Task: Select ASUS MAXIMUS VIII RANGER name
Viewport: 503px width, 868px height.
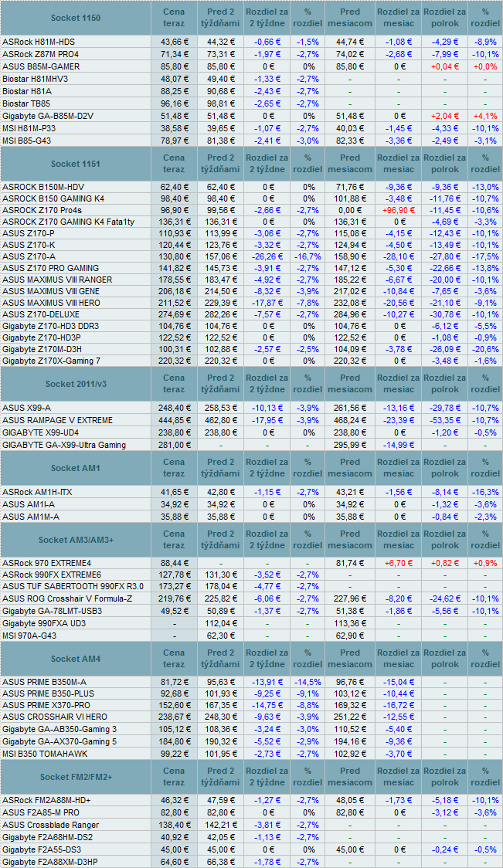Action: (x=57, y=280)
